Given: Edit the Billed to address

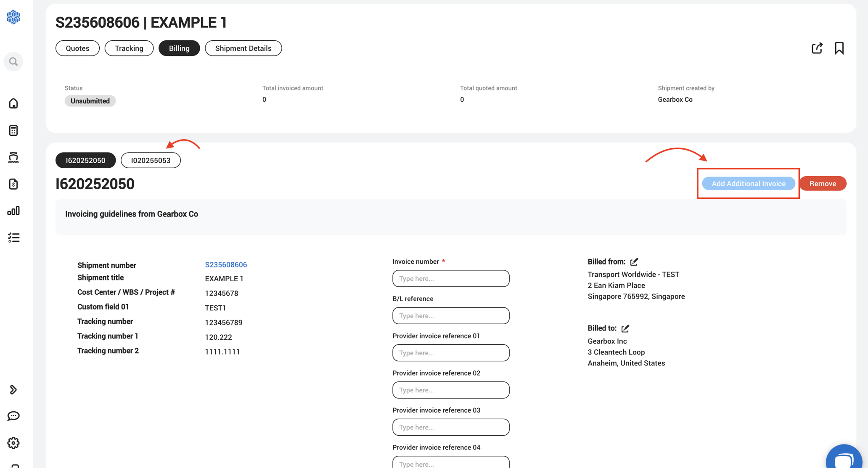Looking at the screenshot, I should point(625,328).
